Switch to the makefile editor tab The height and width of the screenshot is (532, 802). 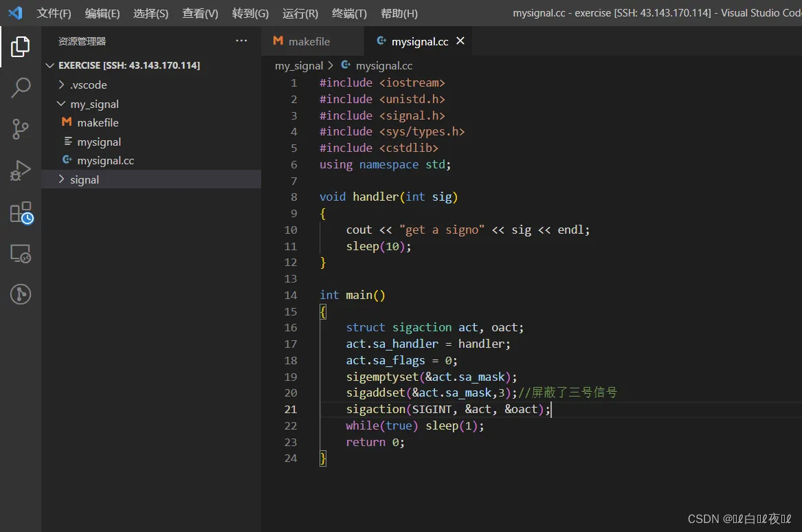tap(309, 41)
